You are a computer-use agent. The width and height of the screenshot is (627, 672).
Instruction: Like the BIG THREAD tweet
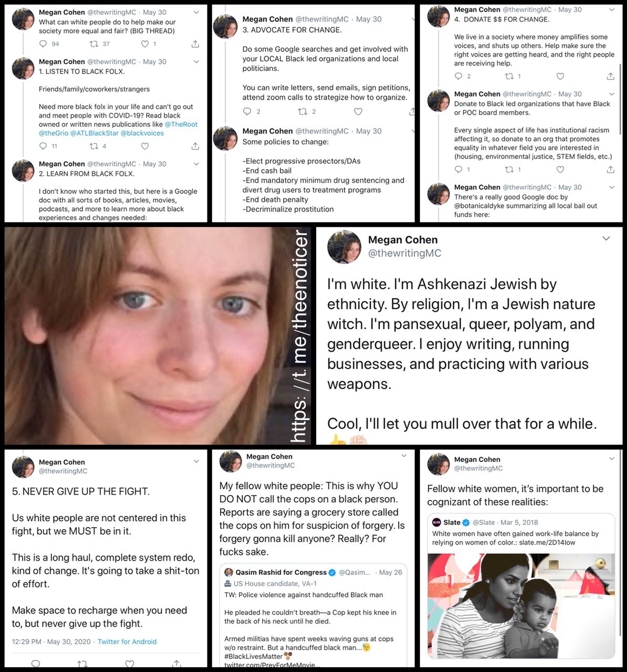(145, 44)
